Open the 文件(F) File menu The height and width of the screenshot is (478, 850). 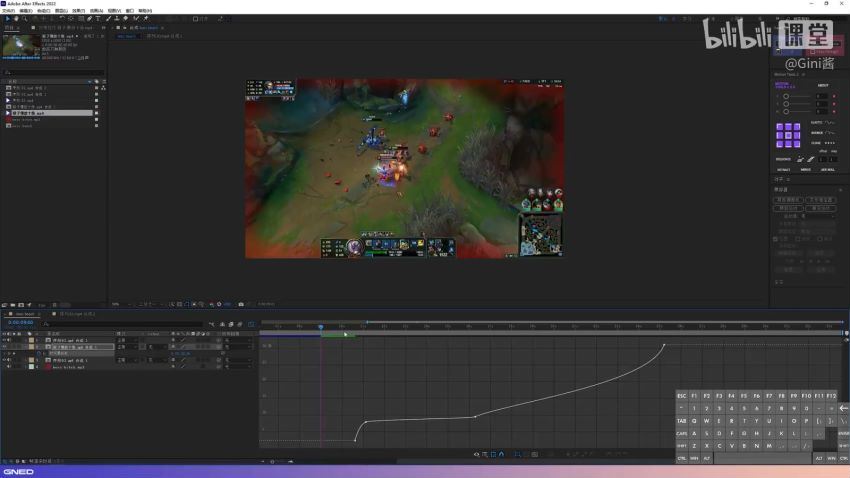pyautogui.click(x=9, y=11)
